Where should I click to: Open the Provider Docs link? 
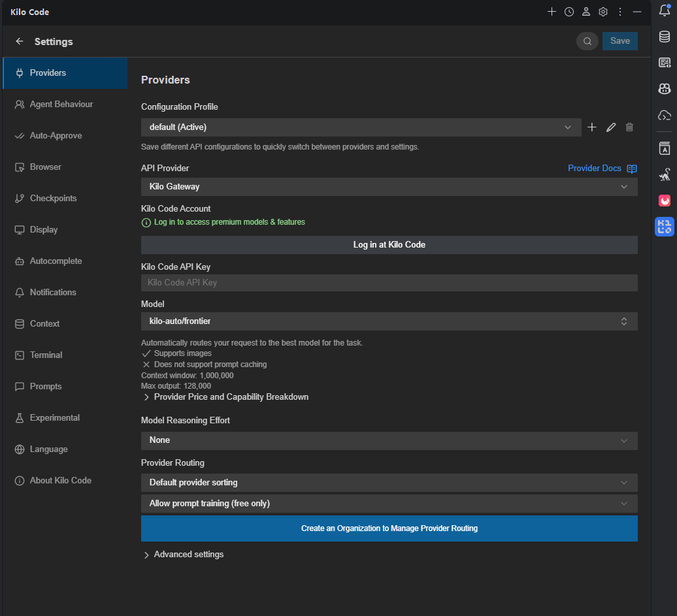click(595, 168)
